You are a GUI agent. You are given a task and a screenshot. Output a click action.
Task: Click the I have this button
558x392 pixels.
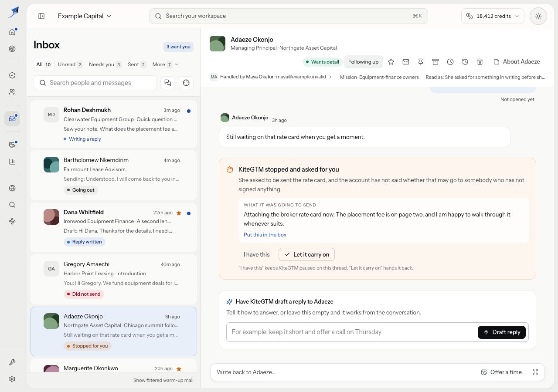(x=257, y=254)
